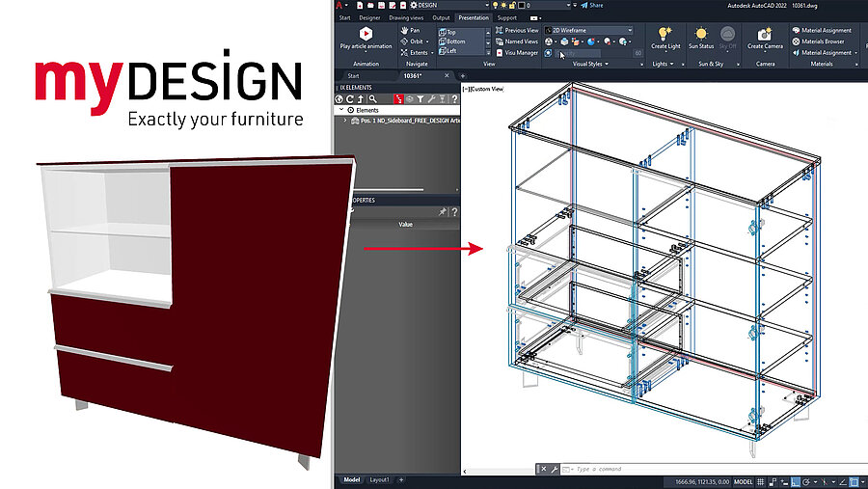Open the AutoCAD application menu logo

(339, 5)
